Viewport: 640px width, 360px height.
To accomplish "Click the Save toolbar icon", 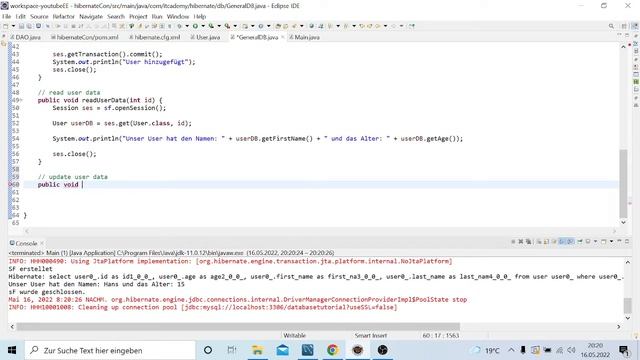I will point(21,26).
